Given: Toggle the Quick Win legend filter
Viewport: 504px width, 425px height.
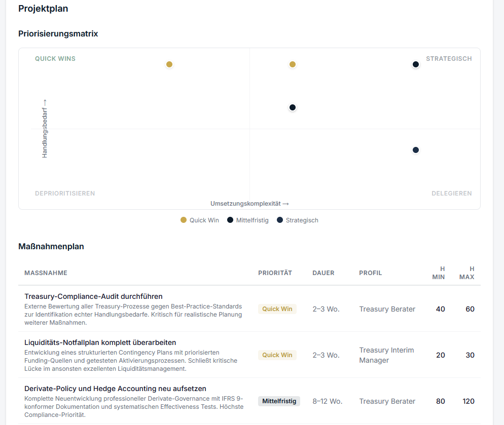Looking at the screenshot, I should [199, 220].
